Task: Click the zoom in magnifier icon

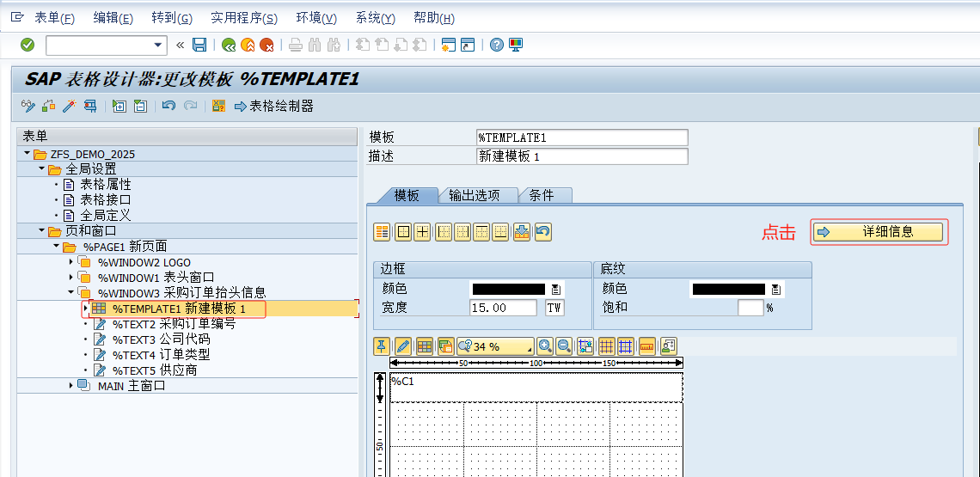Action: click(545, 346)
